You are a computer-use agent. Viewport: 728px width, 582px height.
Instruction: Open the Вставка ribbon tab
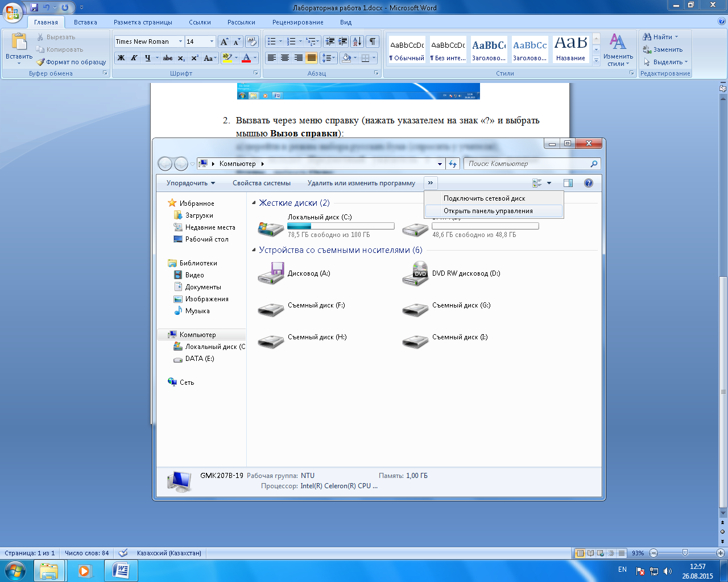[85, 22]
